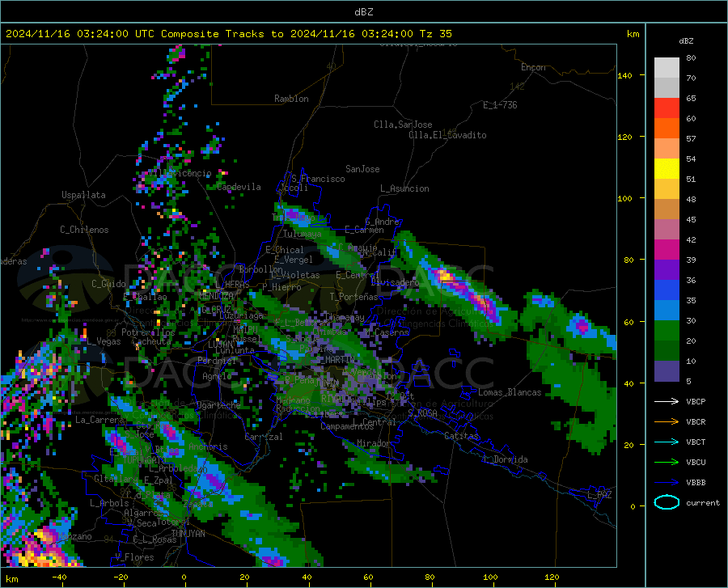This screenshot has width=728, height=588.
Task: Click the L_Dormida map label
Action: point(505,459)
